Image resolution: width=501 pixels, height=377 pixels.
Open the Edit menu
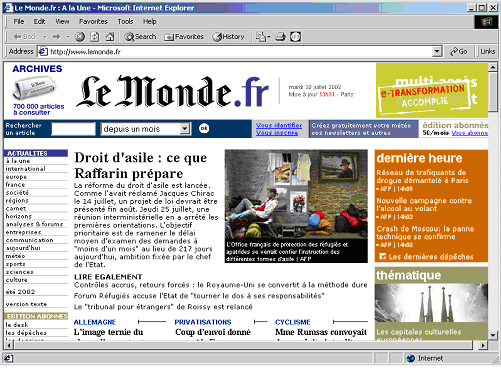point(39,22)
